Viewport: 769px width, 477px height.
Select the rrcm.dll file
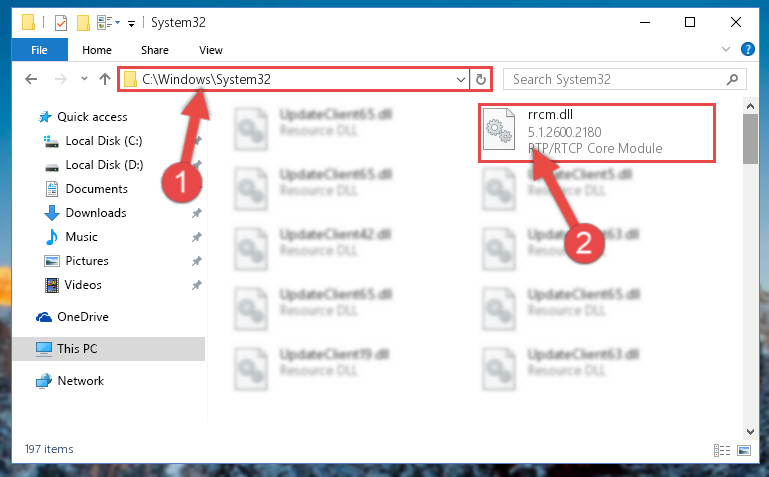pos(597,132)
